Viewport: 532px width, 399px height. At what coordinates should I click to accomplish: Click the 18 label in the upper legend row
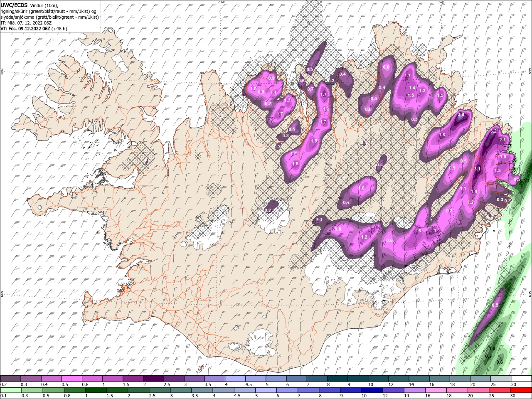[x=452, y=385]
